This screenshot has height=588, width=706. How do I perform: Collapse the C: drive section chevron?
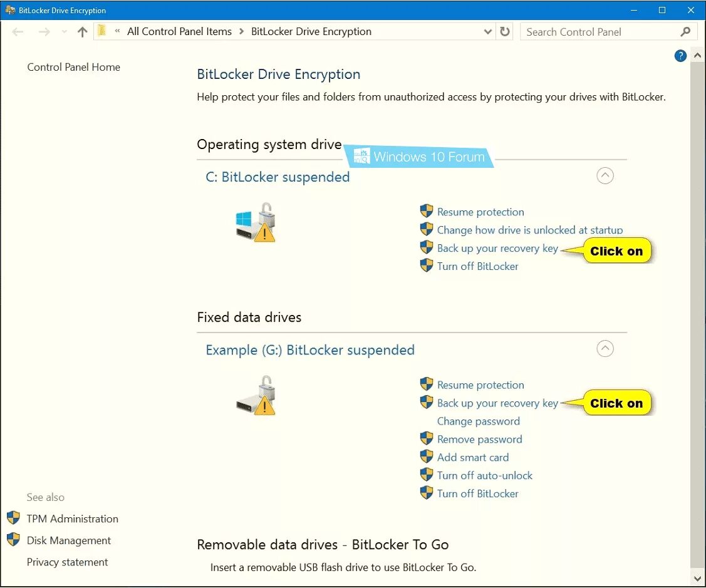point(605,175)
